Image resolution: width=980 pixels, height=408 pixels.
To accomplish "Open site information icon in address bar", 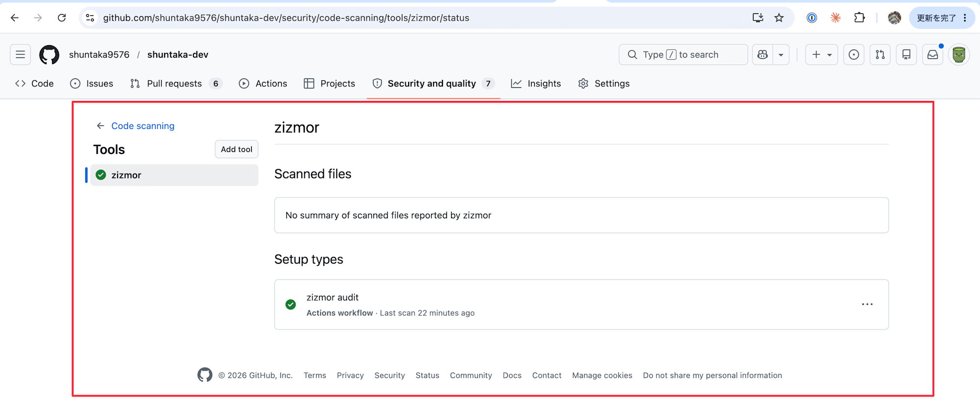I will tap(90, 18).
